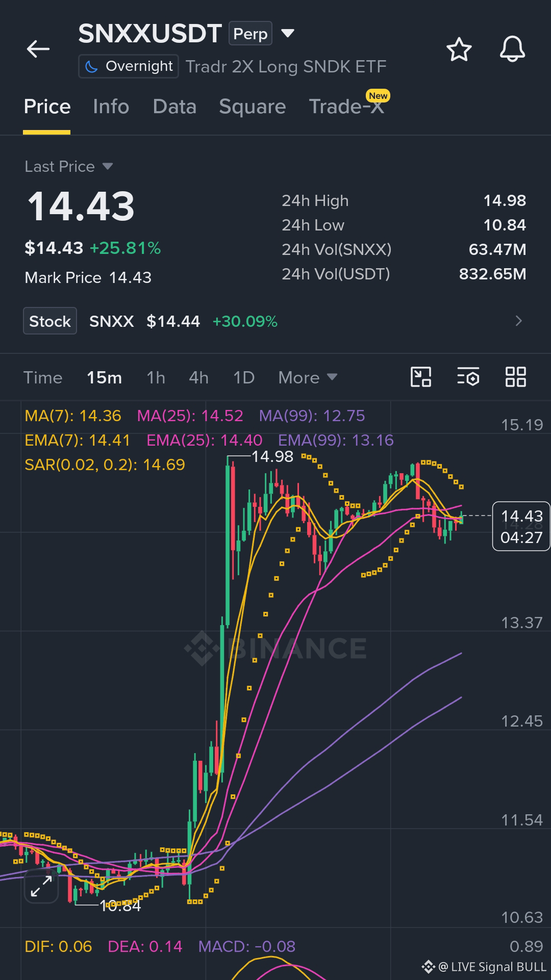
Task: Tap the Mark Price 14.43 text
Action: click(88, 277)
